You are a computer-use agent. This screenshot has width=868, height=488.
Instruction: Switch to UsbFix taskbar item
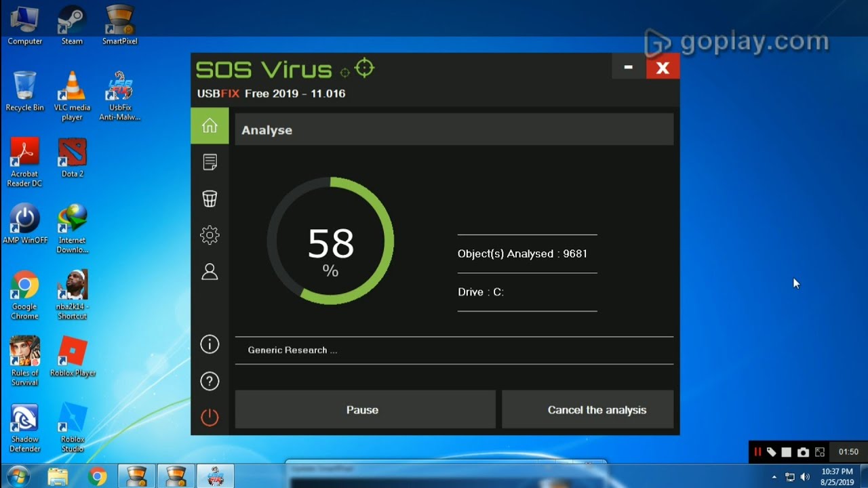(216, 476)
